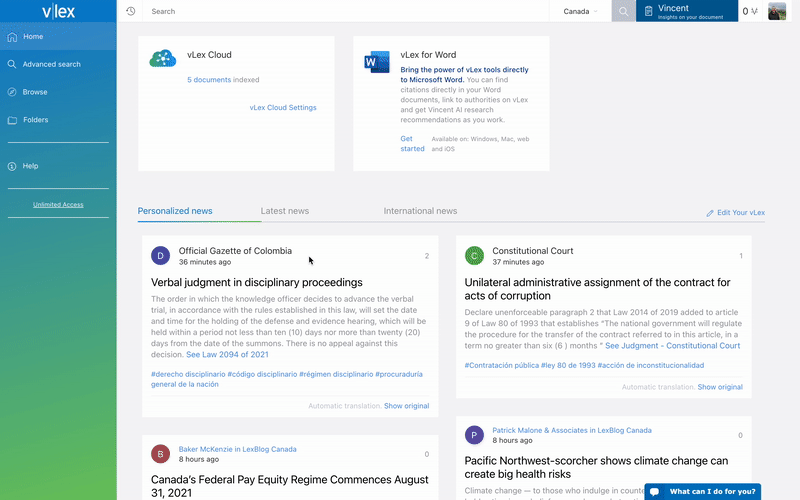Open the user profile avatar
800x500 pixels.
tap(777, 11)
